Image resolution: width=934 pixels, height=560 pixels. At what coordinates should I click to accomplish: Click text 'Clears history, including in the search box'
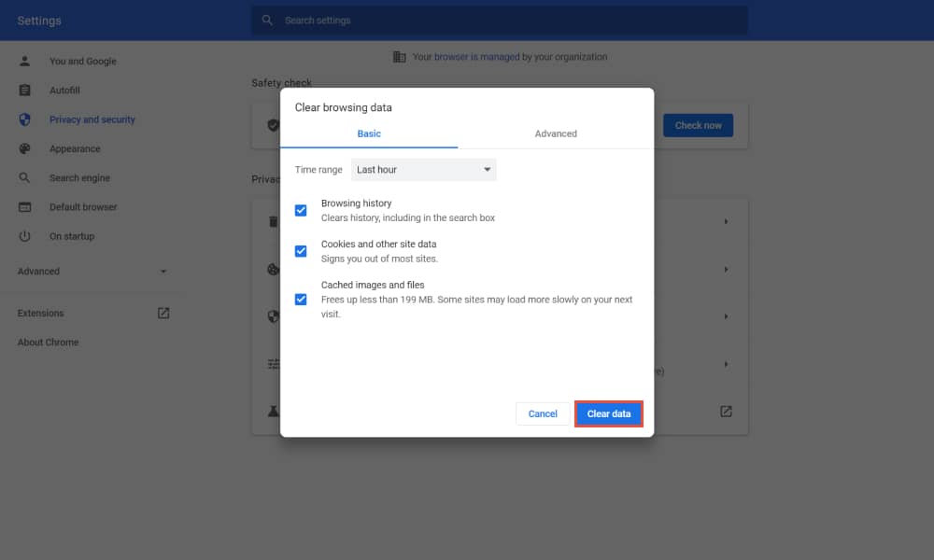[408, 217]
